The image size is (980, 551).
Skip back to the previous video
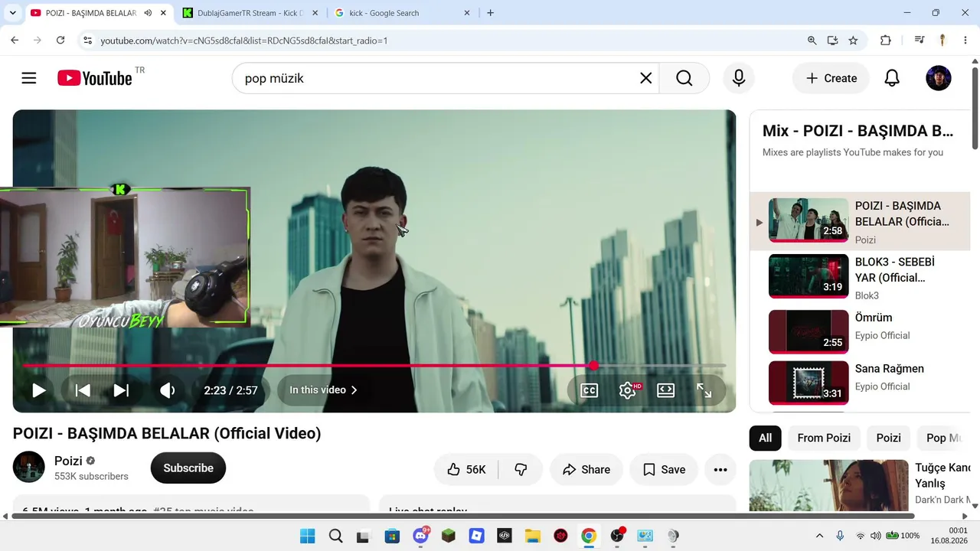pyautogui.click(x=83, y=390)
